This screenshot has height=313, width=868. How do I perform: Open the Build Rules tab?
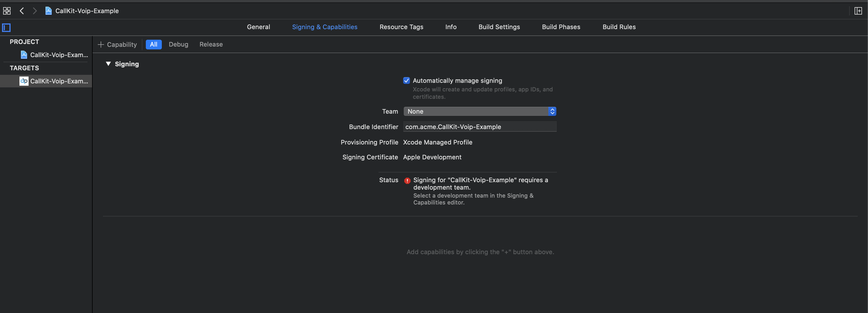pyautogui.click(x=619, y=27)
